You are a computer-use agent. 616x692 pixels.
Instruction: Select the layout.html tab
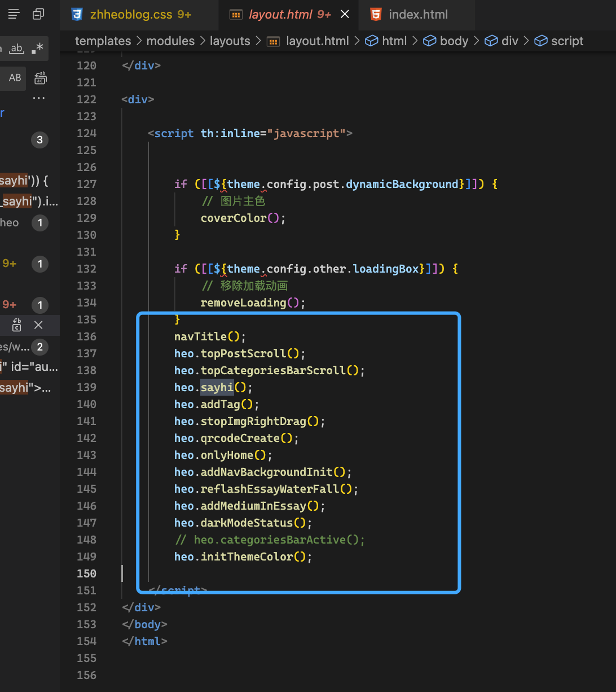[x=289, y=15]
